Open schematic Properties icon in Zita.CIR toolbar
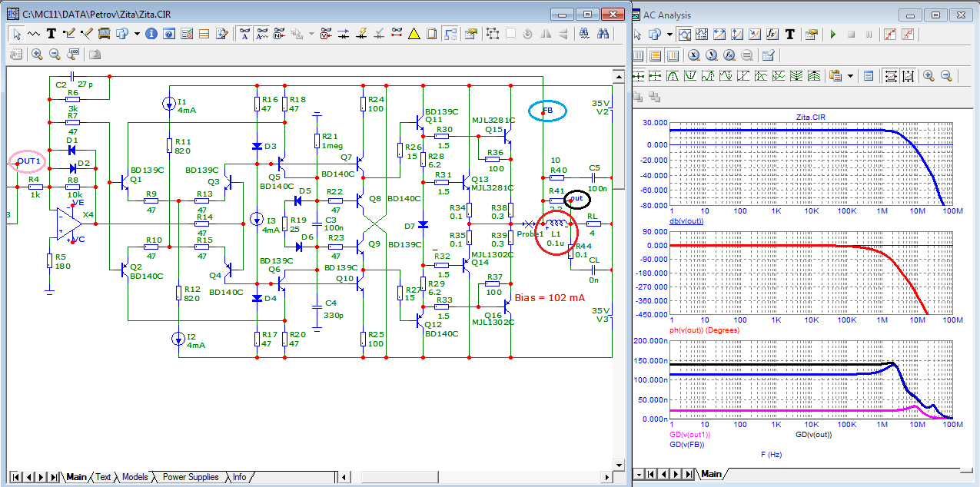Viewport: 980px width, 487px height. click(470, 34)
